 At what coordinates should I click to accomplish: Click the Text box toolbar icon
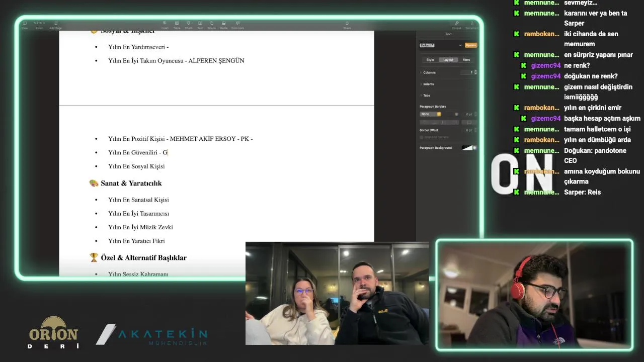[x=200, y=25]
